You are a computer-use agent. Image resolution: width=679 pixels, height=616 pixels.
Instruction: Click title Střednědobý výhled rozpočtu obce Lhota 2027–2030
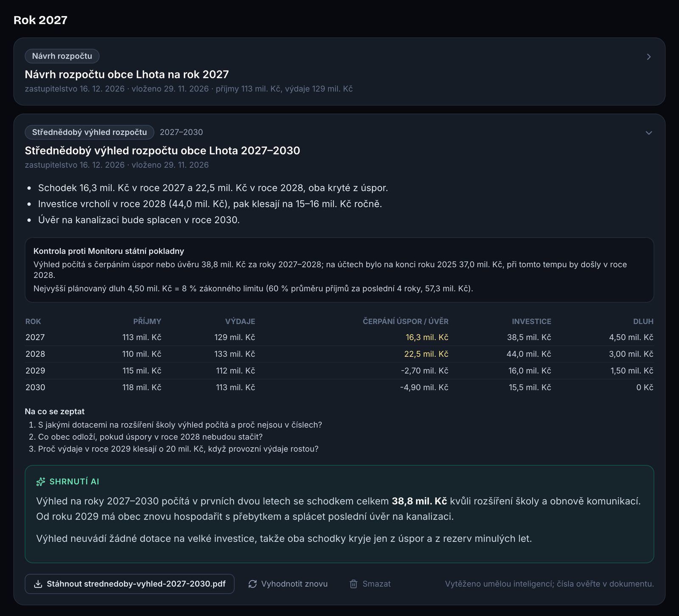163,151
